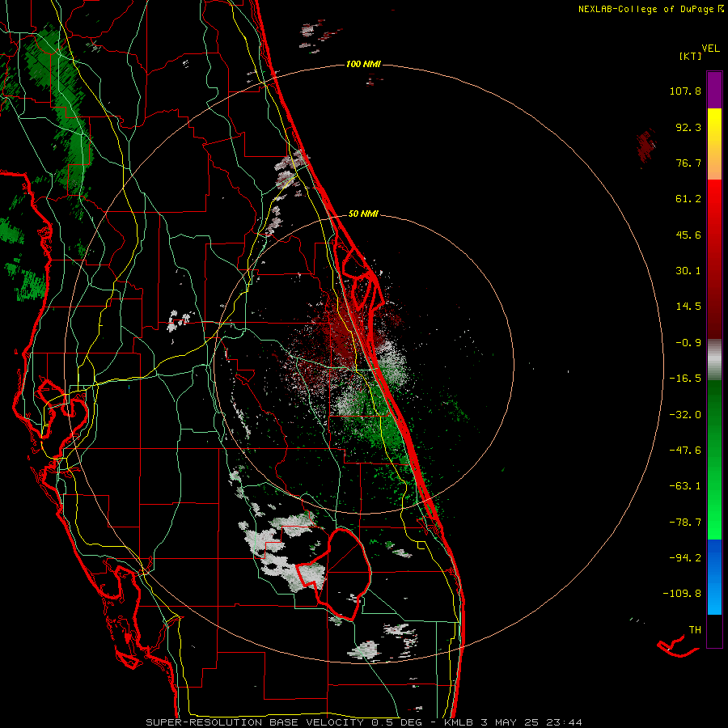Select the -78.7 velocity scale label

[x=685, y=523]
